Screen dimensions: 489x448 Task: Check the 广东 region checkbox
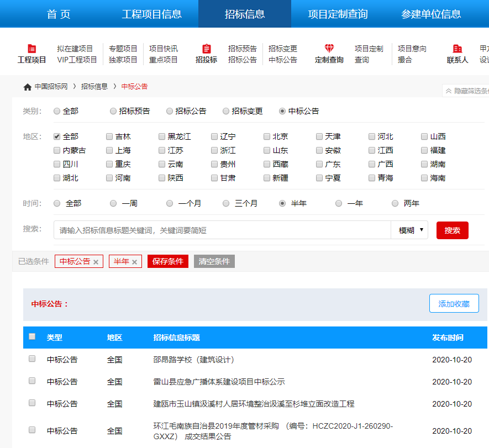319,164
